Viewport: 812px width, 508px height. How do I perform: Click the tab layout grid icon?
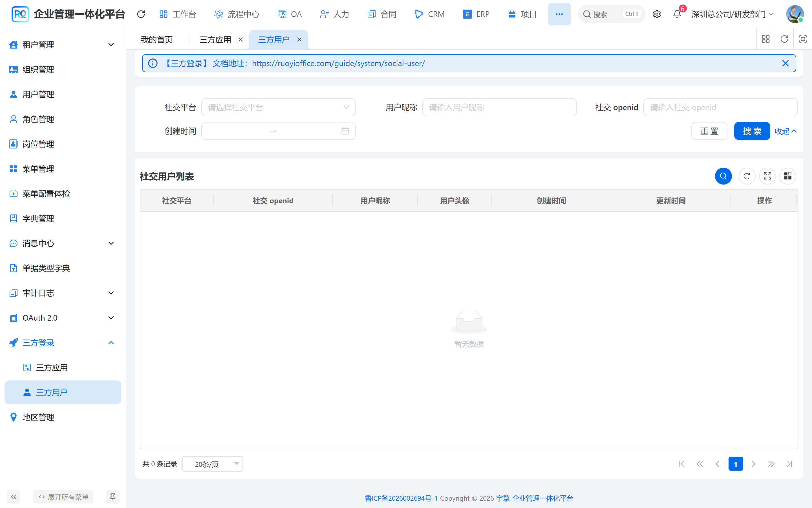point(765,39)
